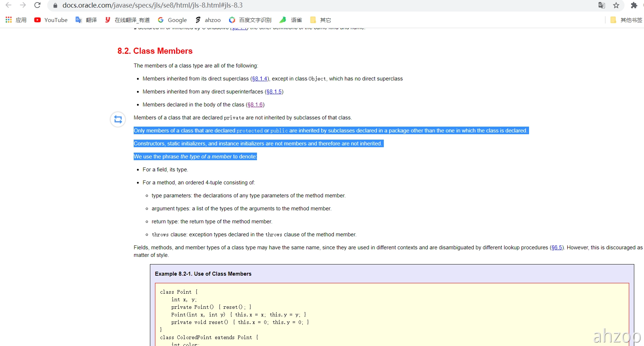Image resolution: width=644 pixels, height=346 pixels.
Task: Expand the 其他书签 bookmarks folder
Action: (x=626, y=20)
